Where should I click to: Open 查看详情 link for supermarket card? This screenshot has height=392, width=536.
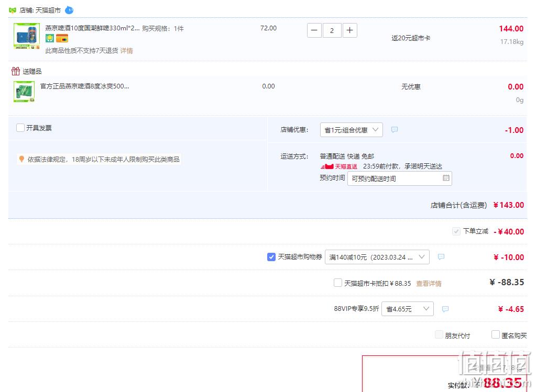click(429, 284)
